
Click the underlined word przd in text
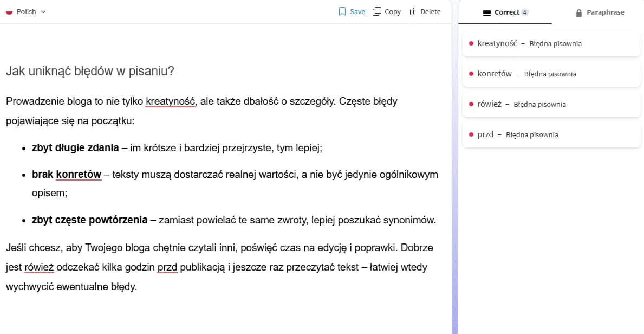point(167,267)
